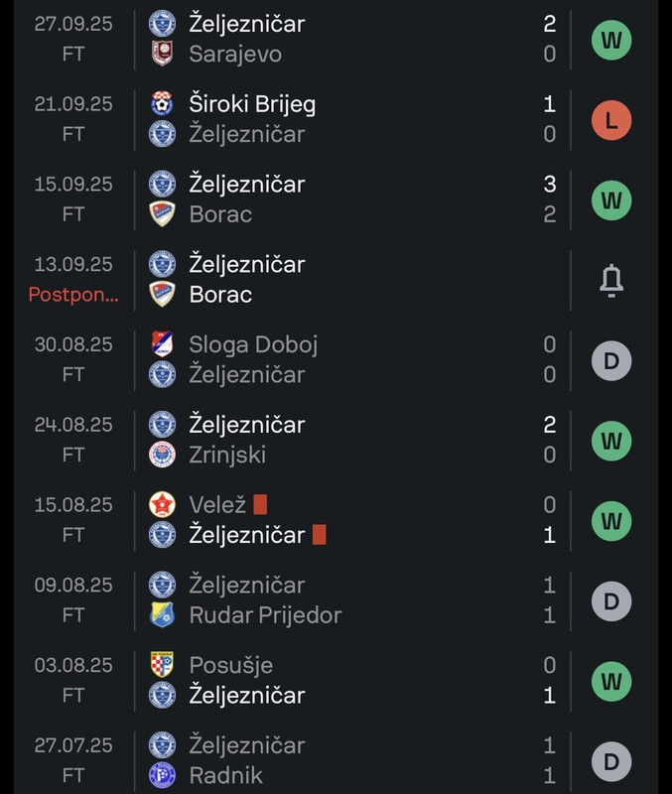Click the green W badge for Sarajevo match
This screenshot has width=672, height=794.
(611, 40)
